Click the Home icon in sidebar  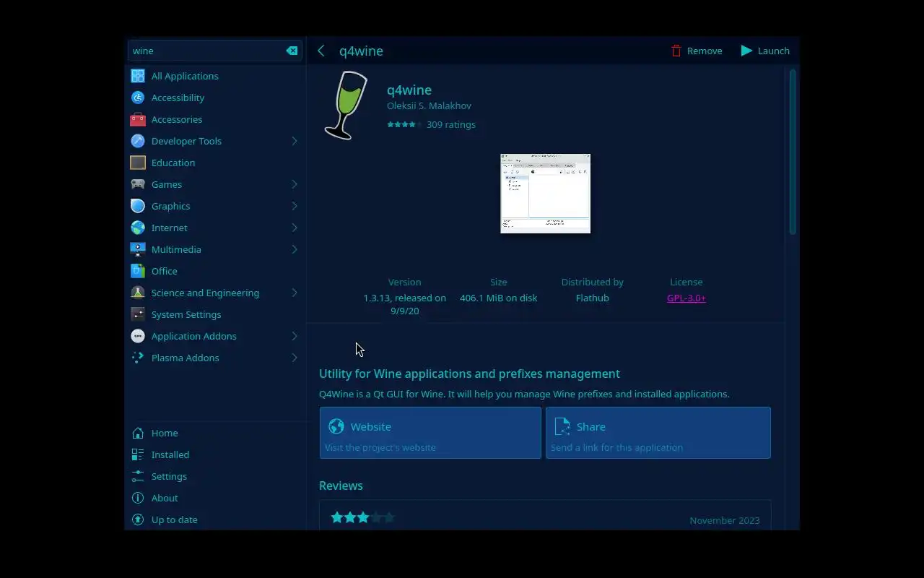tap(138, 433)
